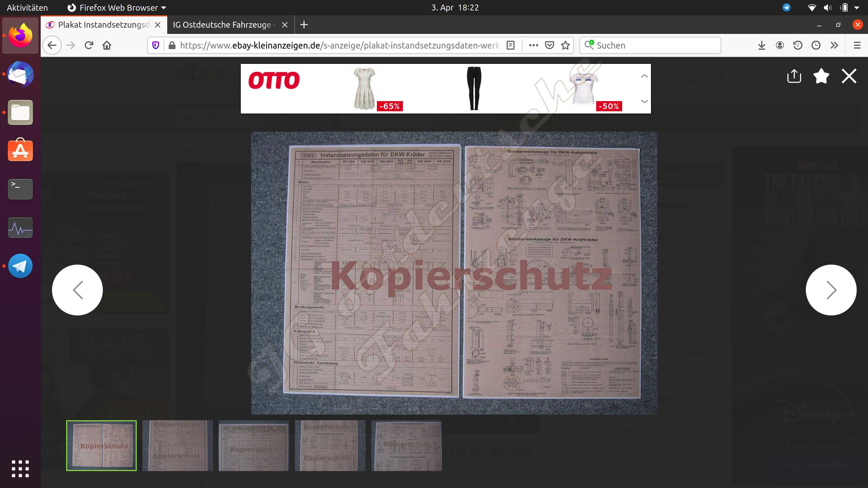
Task: Share the listing image
Action: [794, 76]
